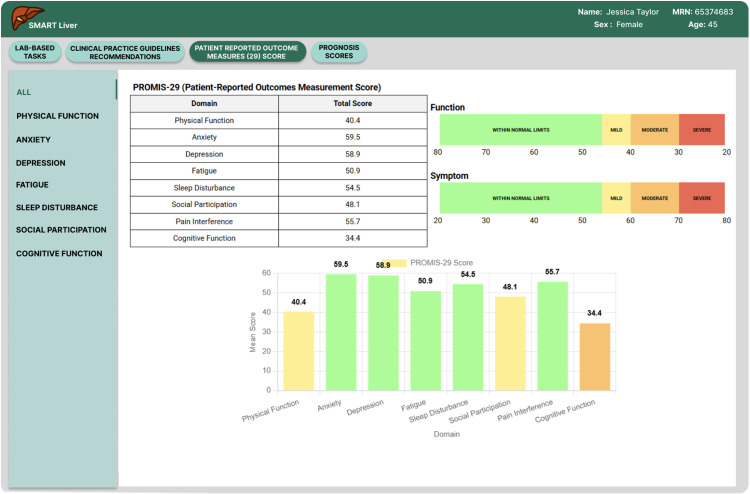Click Mild segment of Symptom scale
Image resolution: width=750 pixels, height=494 pixels.
616,198
